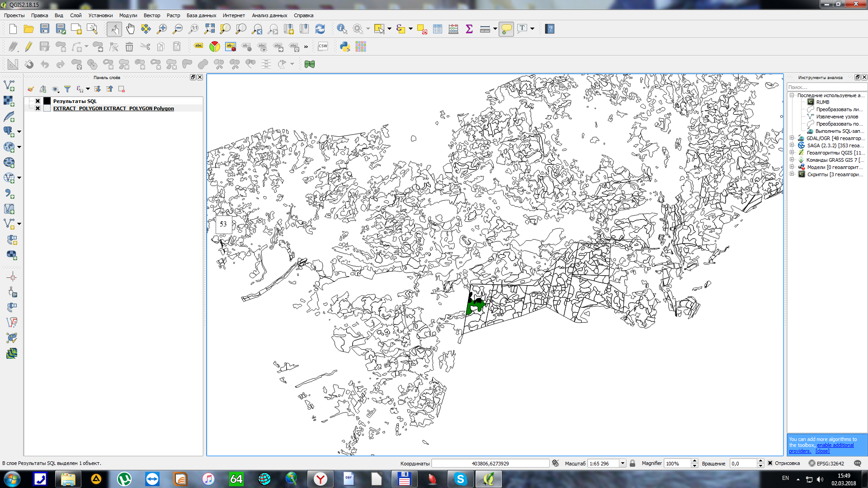Expand the SAGA (2.3.2) algorithms group
868x488 pixels.
pyautogui.click(x=792, y=145)
